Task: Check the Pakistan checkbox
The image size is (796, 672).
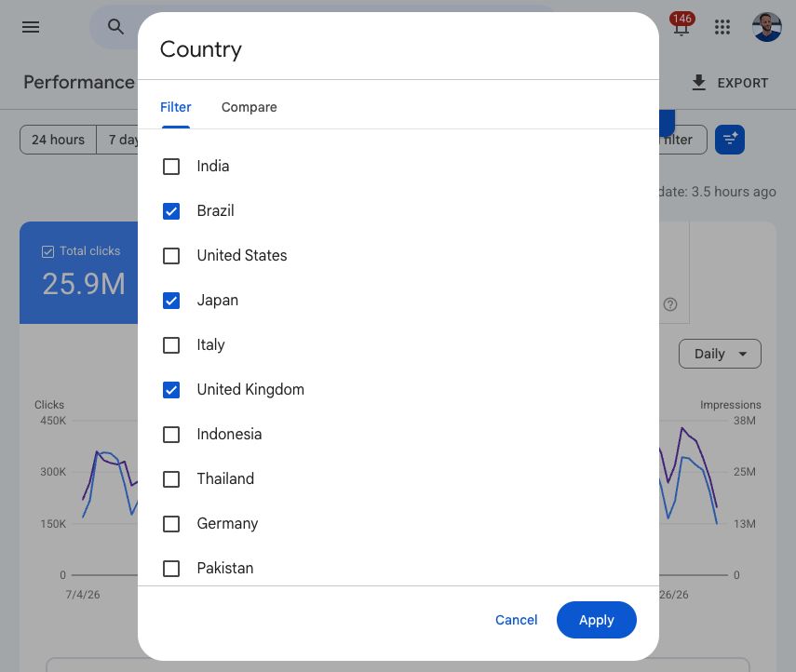Action: click(171, 569)
